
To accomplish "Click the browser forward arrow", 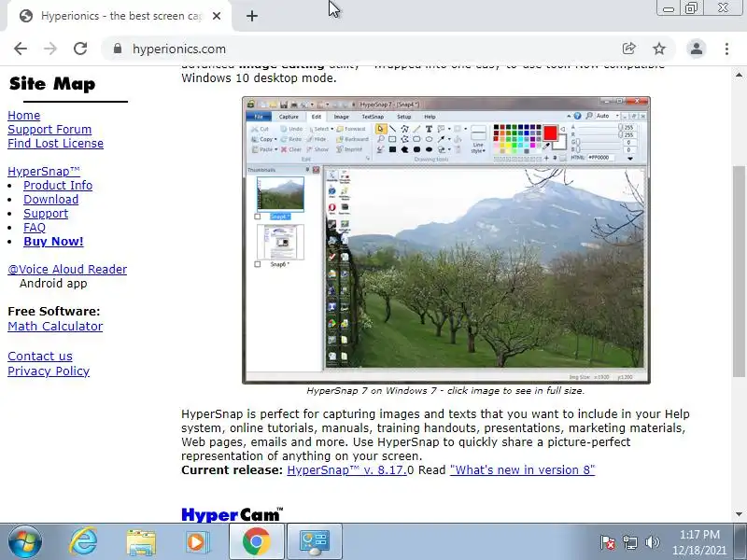I will pyautogui.click(x=50, y=49).
